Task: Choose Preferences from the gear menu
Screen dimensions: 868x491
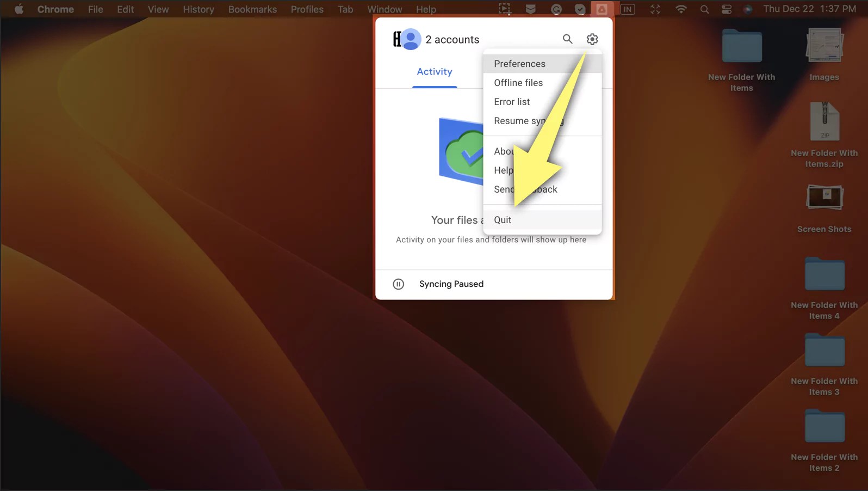Action: pos(542,64)
